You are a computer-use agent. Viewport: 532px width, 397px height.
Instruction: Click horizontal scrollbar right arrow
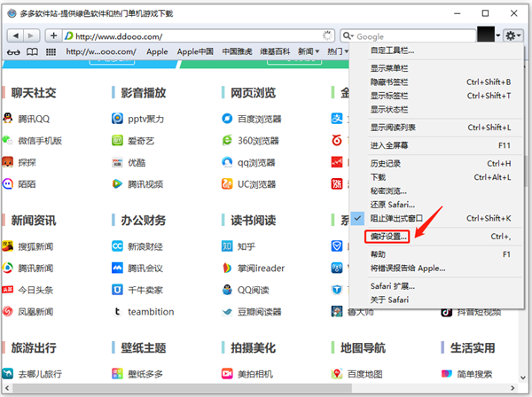pos(512,388)
